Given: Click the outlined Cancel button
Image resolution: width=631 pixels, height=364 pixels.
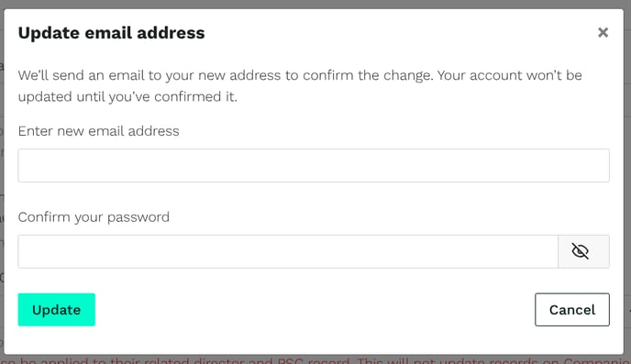Looking at the screenshot, I should tap(572, 310).
